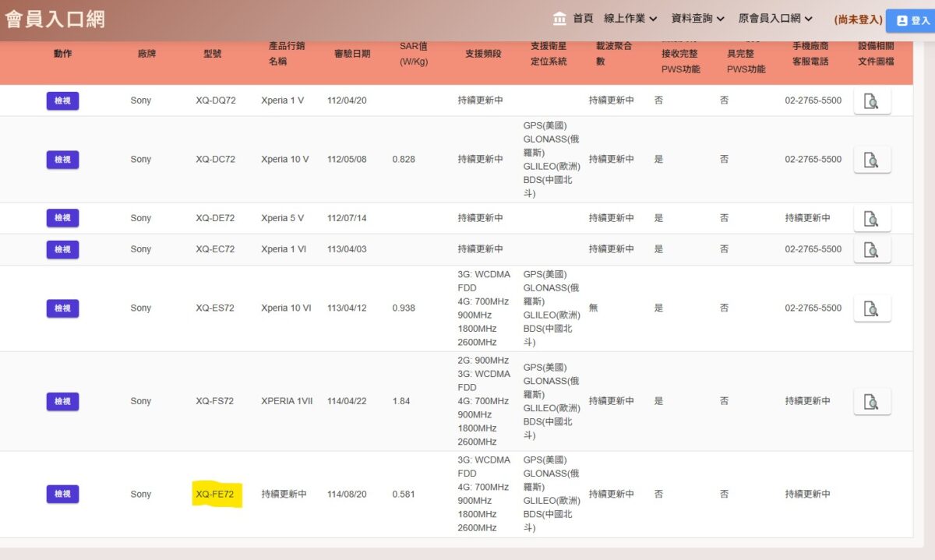Click the SAR value 1.84
935x560 pixels.
[401, 401]
